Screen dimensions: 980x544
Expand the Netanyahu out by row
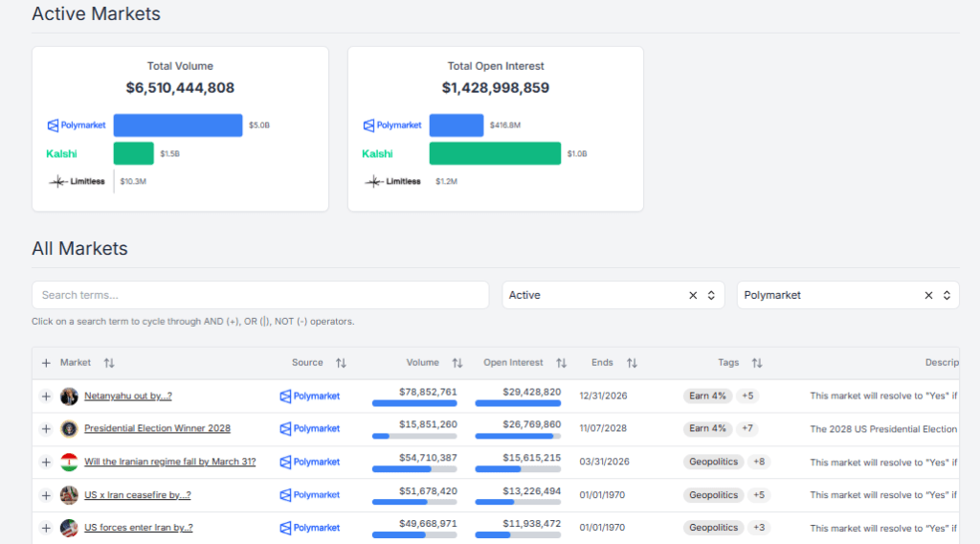(x=46, y=397)
